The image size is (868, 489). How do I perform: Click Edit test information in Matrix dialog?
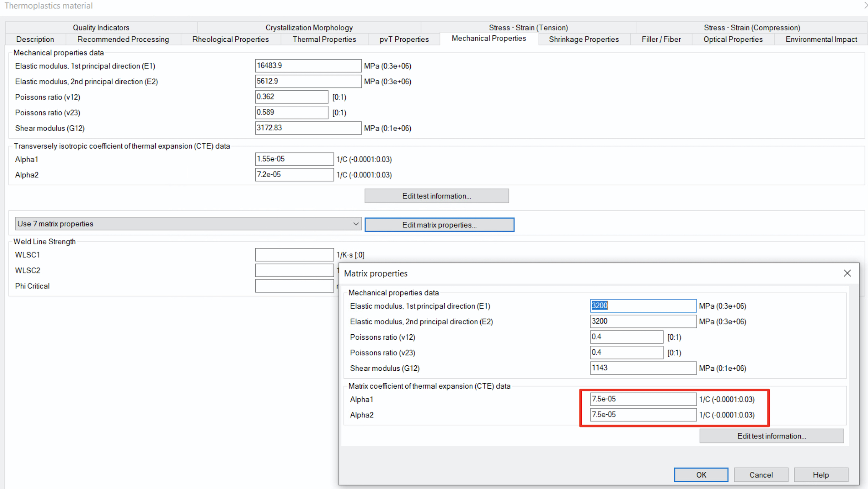(772, 436)
